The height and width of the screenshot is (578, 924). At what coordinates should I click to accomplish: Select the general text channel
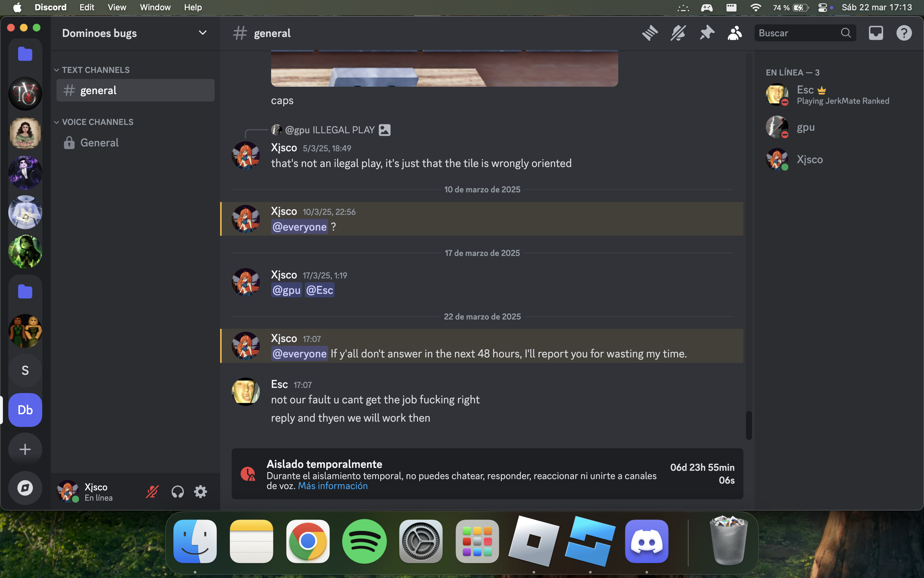pyautogui.click(x=135, y=90)
